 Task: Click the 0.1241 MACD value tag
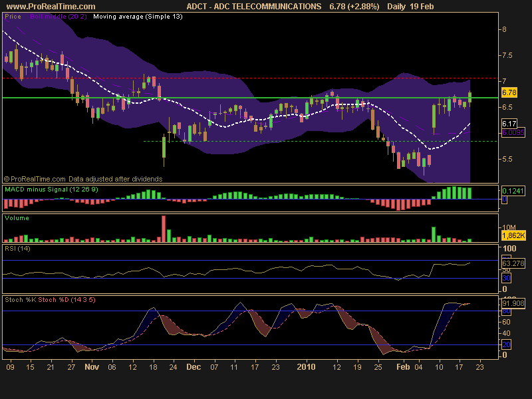pyautogui.click(x=513, y=191)
